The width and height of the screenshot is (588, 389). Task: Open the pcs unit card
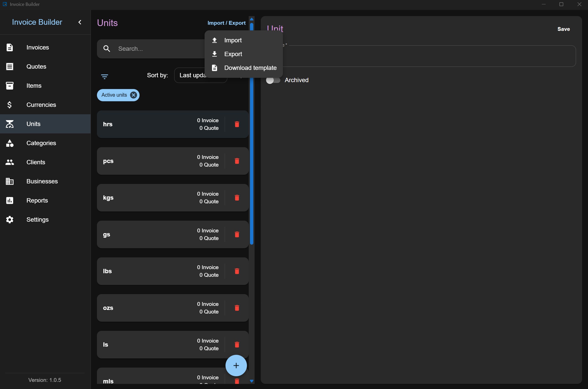173,161
